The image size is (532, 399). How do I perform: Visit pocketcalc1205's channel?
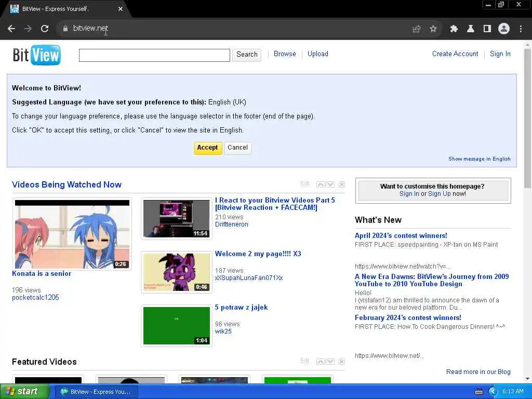pos(35,298)
